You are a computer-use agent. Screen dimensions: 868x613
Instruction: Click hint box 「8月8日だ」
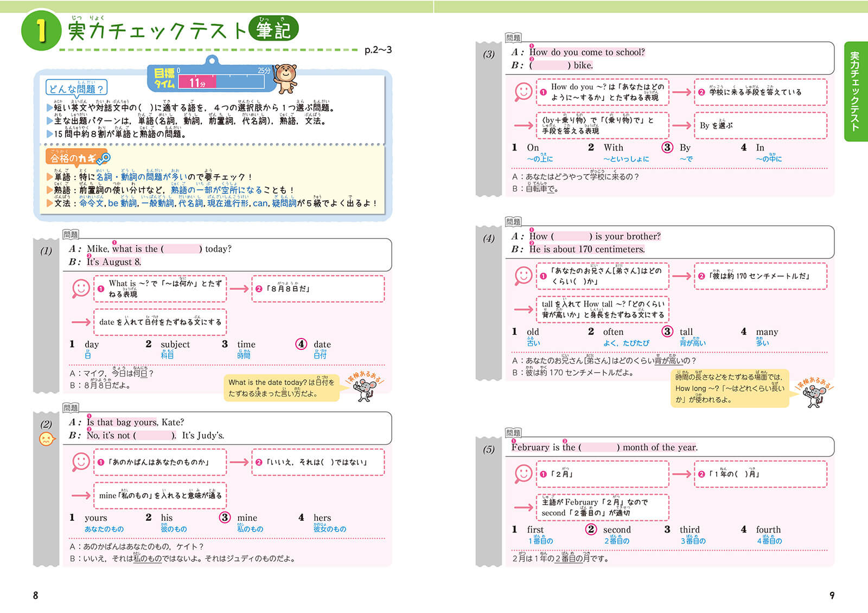[318, 289]
